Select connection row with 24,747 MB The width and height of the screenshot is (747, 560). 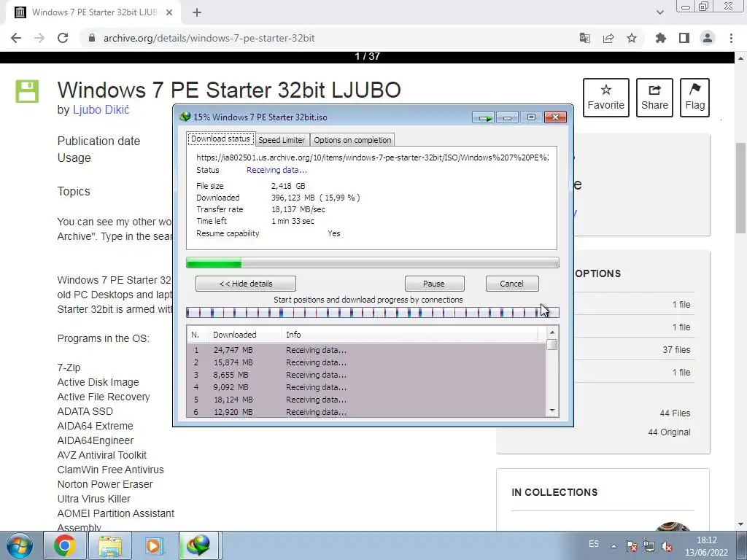[x=366, y=350]
